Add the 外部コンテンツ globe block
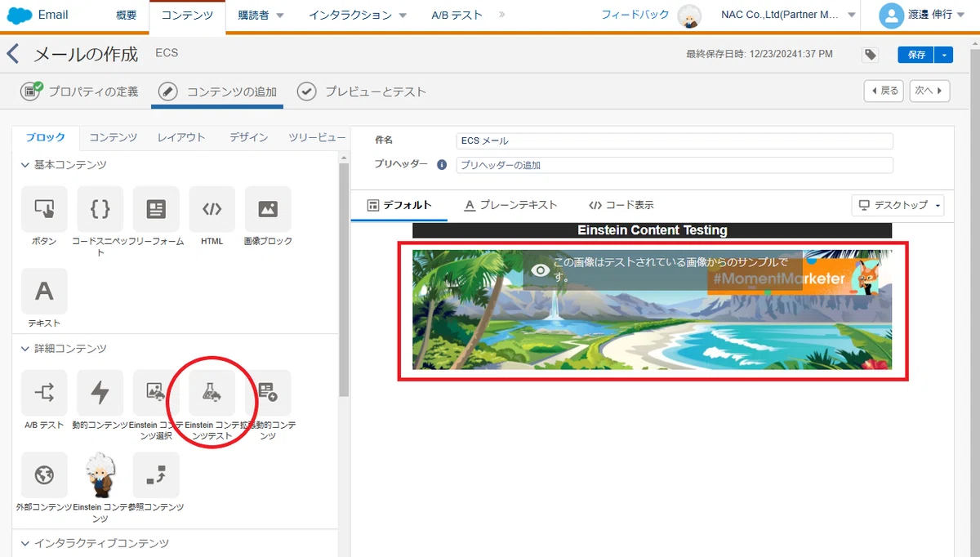Viewport: 980px width, 557px height. click(44, 475)
